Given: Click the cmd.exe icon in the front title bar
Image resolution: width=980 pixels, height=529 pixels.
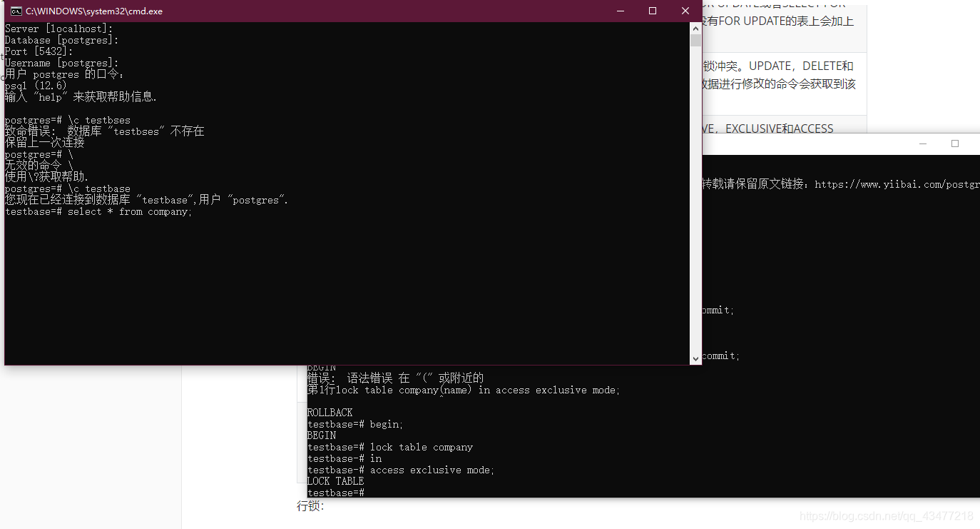Looking at the screenshot, I should pyautogui.click(x=16, y=11).
